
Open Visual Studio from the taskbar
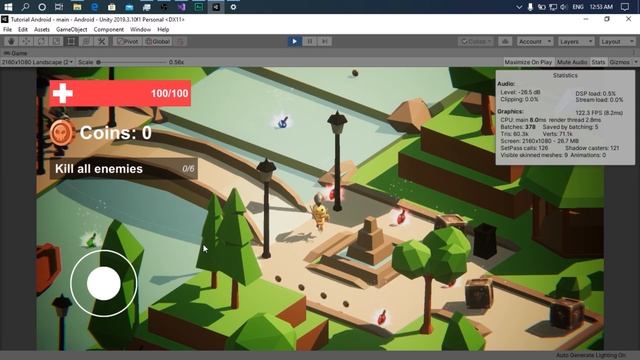[181, 7]
